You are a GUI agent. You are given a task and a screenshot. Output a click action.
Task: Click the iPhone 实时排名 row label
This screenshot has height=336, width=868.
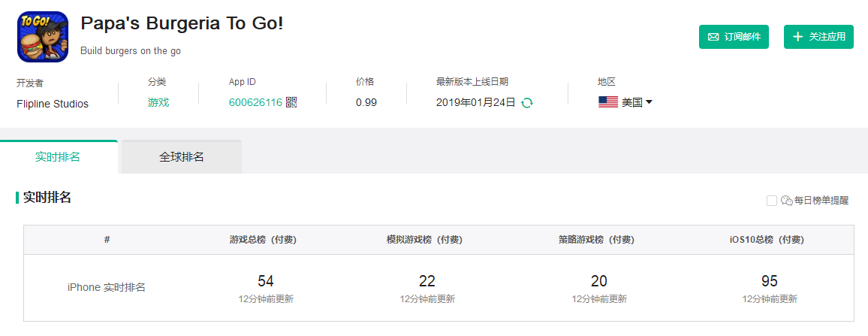(107, 288)
